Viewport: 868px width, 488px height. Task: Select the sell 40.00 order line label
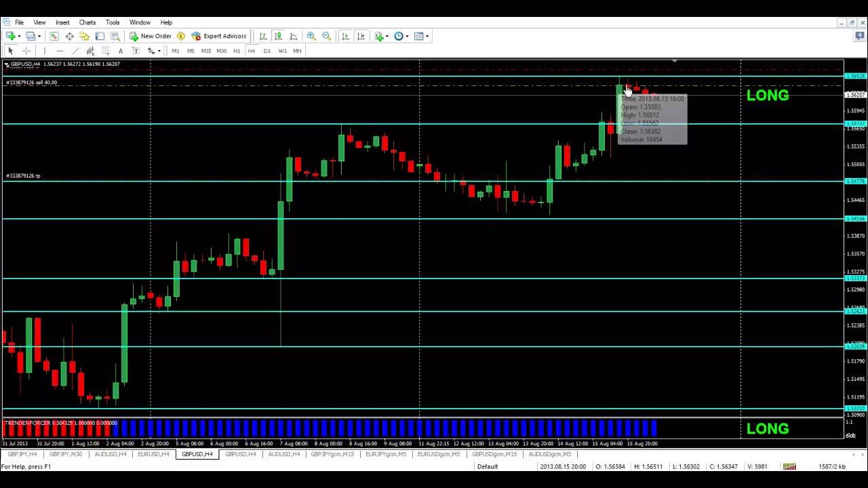click(x=32, y=83)
